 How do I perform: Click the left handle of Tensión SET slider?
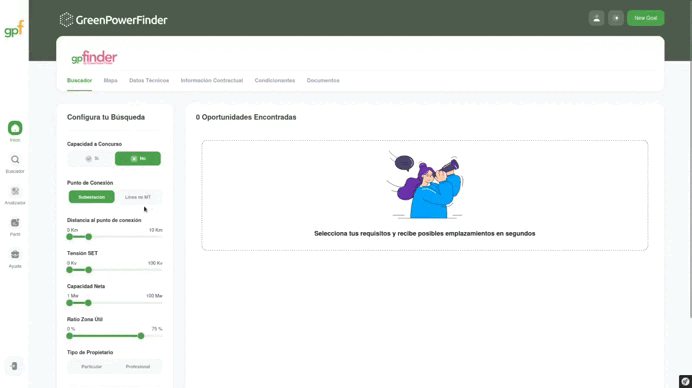pos(70,270)
